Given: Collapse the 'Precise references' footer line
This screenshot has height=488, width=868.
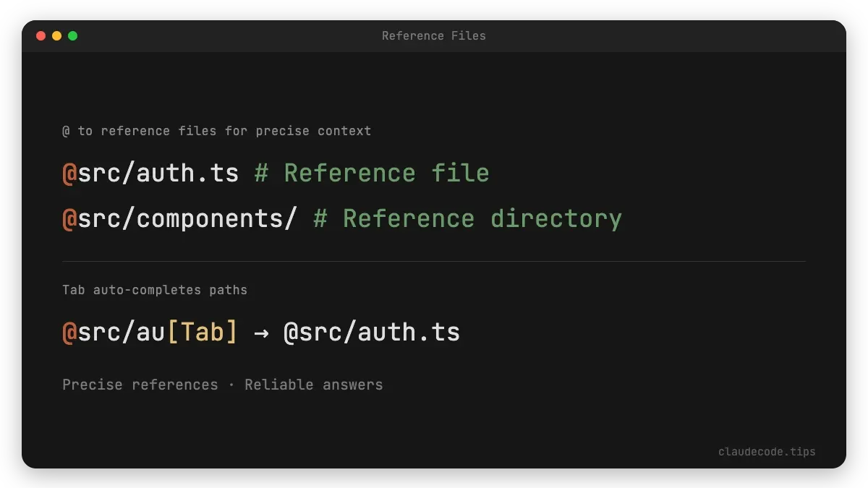Looking at the screenshot, I should 223,384.
